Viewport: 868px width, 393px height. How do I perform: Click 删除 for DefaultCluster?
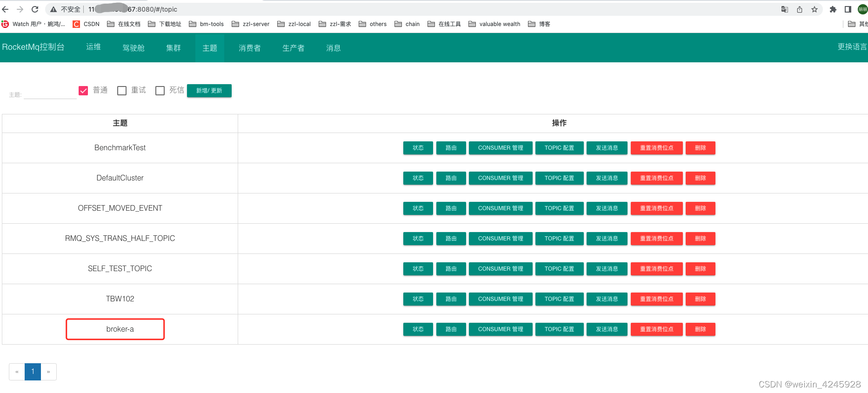click(x=701, y=178)
